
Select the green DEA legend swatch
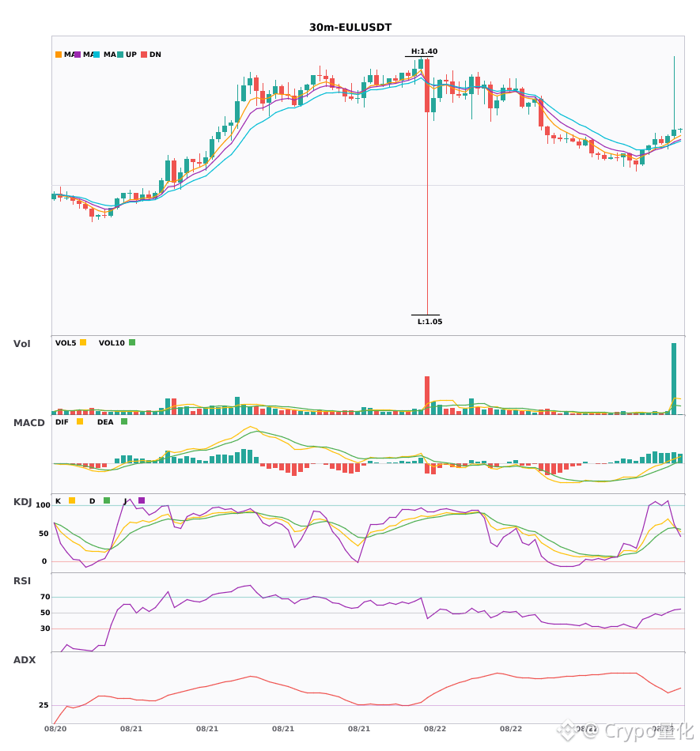pos(124,421)
